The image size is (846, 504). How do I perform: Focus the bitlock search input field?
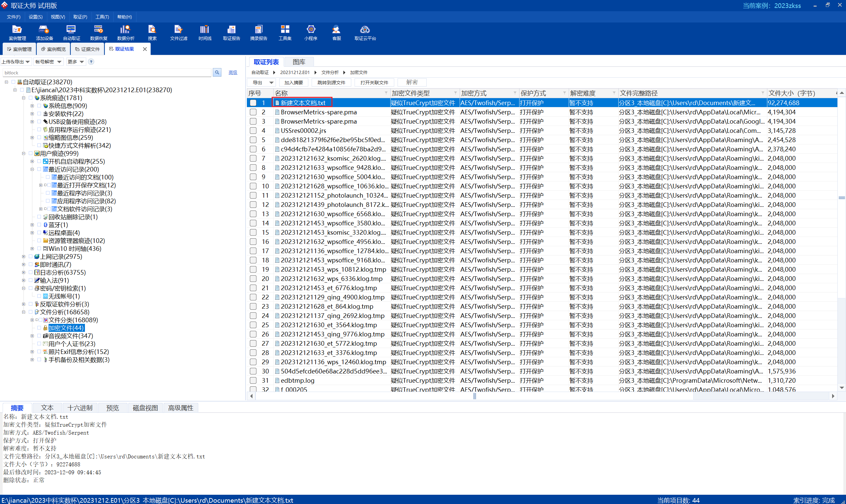107,73
